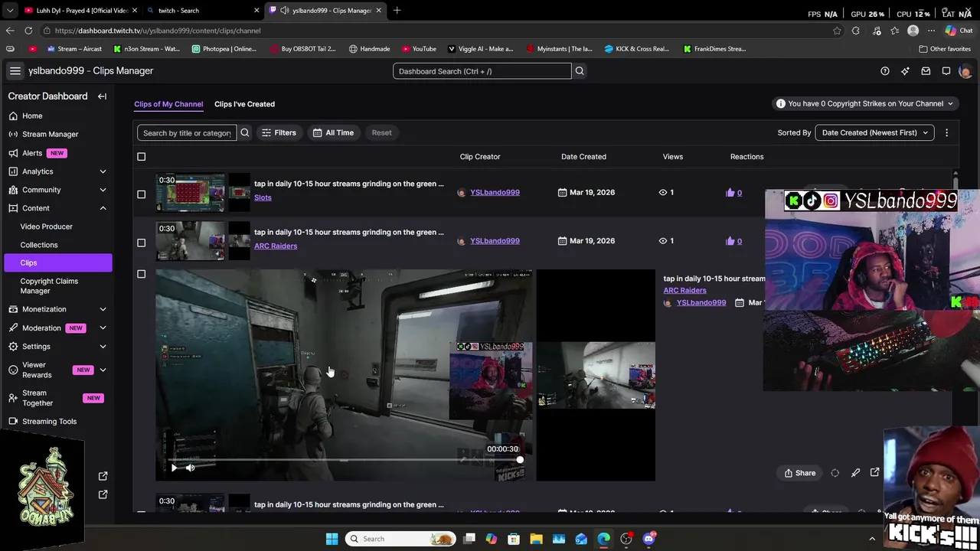Open Stream Manager in the sidebar
The height and width of the screenshot is (551, 980).
click(50, 134)
